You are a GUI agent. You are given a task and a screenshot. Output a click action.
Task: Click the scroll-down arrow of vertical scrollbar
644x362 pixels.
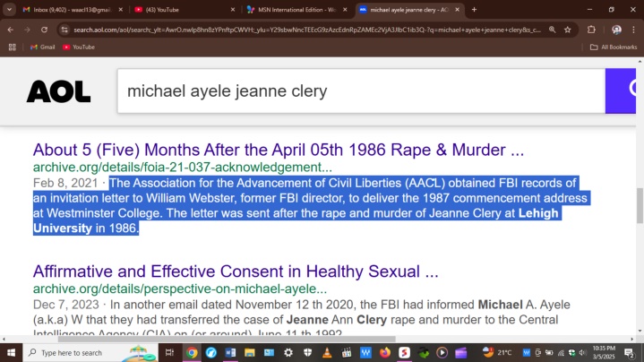click(640, 331)
